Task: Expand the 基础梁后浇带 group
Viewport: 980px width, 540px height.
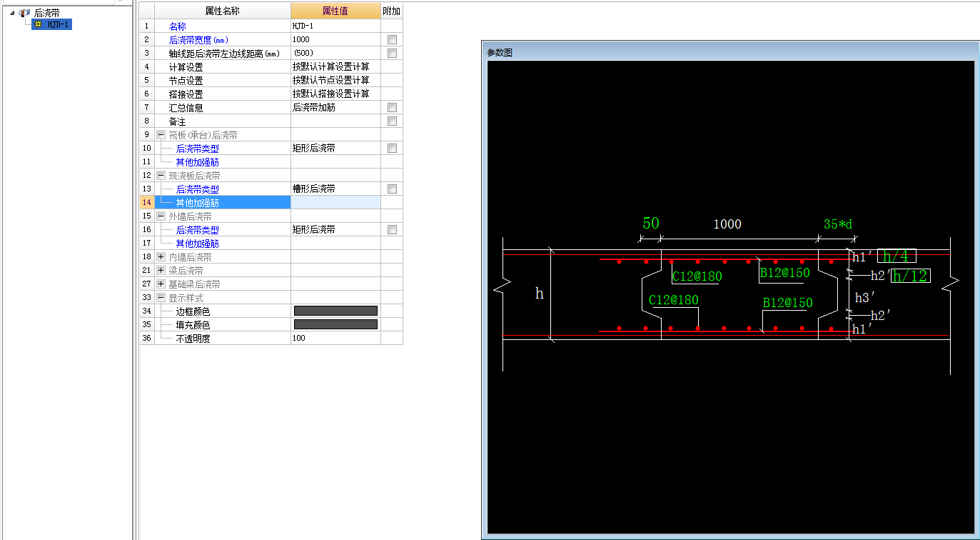Action: pos(161,284)
